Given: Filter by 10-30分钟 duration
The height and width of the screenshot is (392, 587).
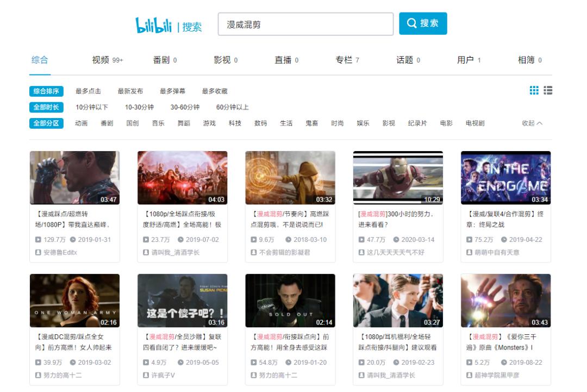Looking at the screenshot, I should tap(139, 107).
